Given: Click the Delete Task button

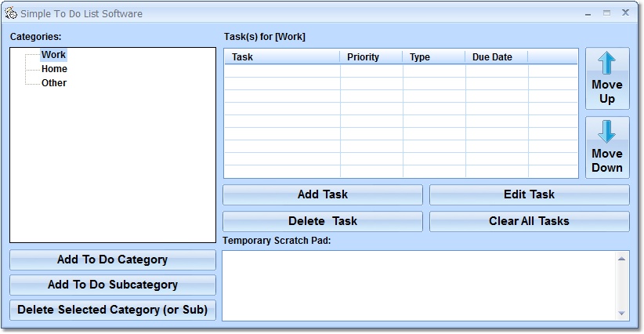Looking at the screenshot, I should point(323,221).
